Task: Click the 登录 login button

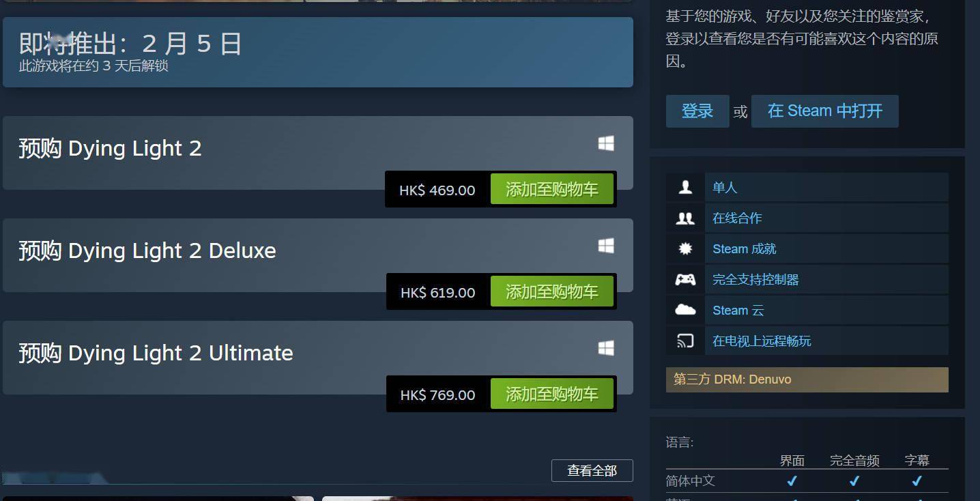Action: [697, 111]
